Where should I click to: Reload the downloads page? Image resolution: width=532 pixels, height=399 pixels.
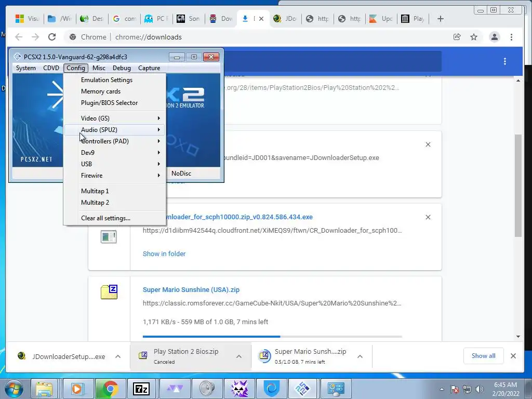52,37
